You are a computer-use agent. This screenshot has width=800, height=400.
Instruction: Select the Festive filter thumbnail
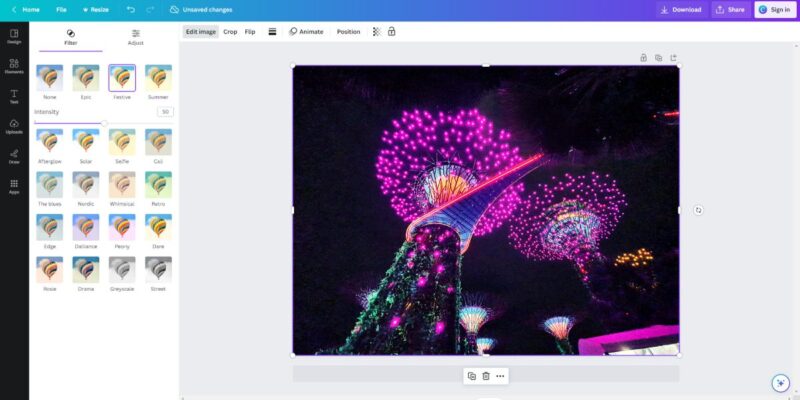122,78
